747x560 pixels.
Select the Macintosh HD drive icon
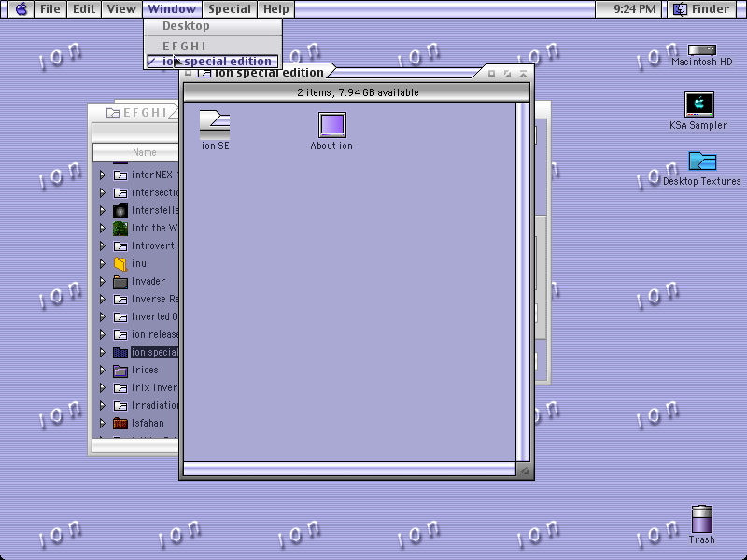pos(702,50)
